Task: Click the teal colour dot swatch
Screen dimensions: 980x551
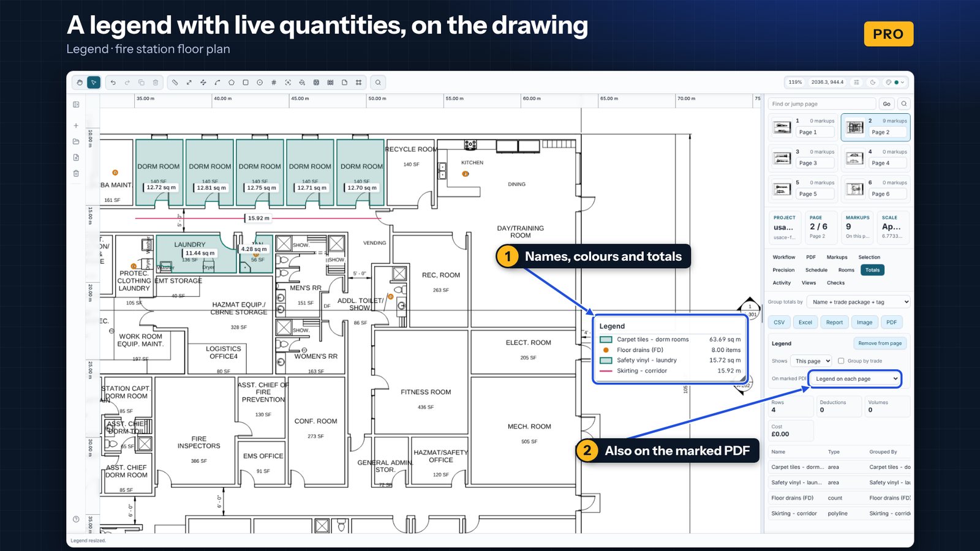Action: point(897,82)
